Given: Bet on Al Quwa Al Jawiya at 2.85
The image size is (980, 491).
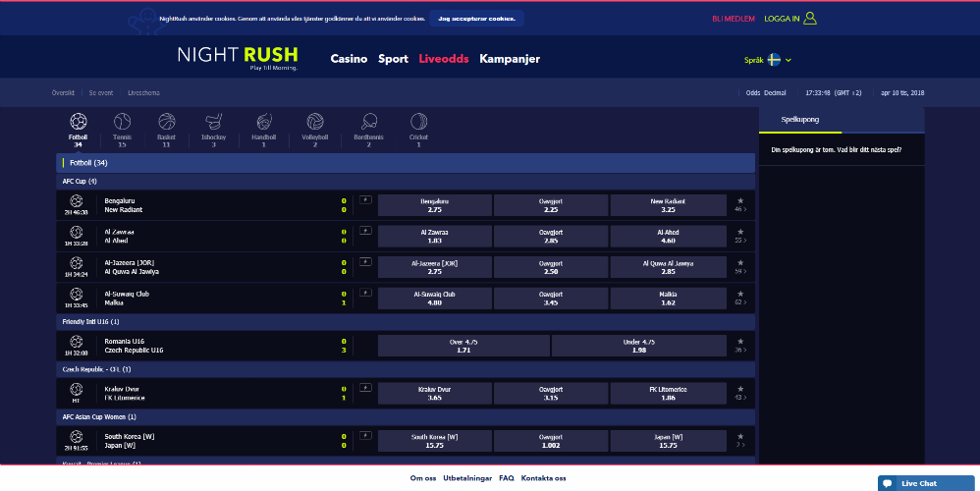Looking at the screenshot, I should [668, 267].
